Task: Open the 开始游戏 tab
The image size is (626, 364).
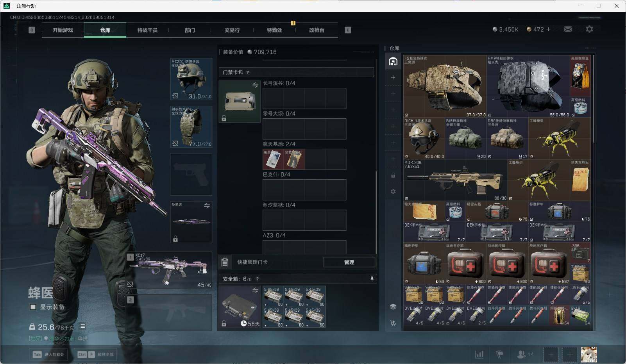Action: (63, 30)
